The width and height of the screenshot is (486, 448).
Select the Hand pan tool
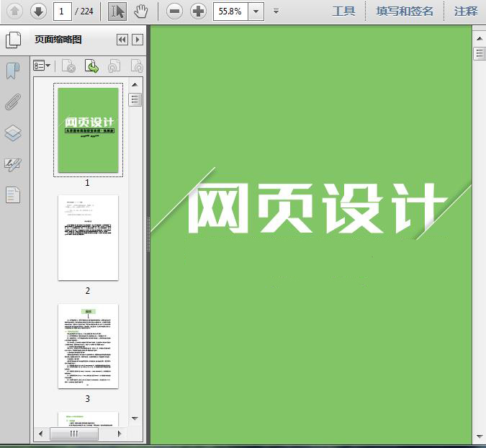141,11
